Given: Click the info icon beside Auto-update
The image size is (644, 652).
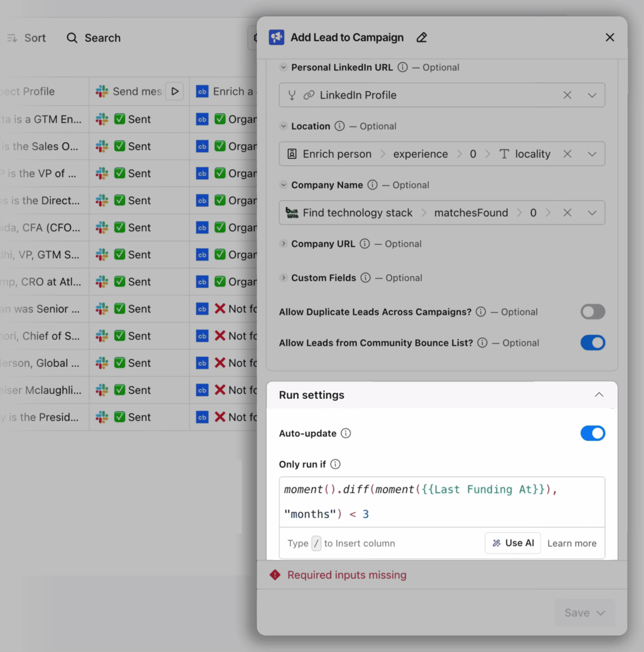Looking at the screenshot, I should tap(345, 433).
